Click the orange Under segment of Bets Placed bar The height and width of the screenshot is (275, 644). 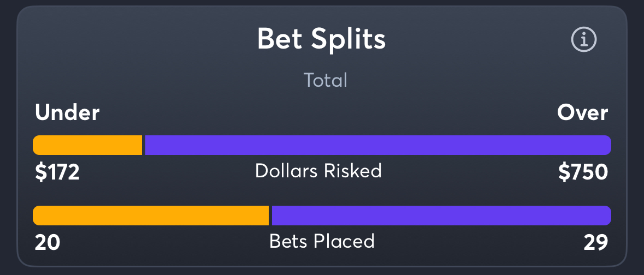point(151,216)
